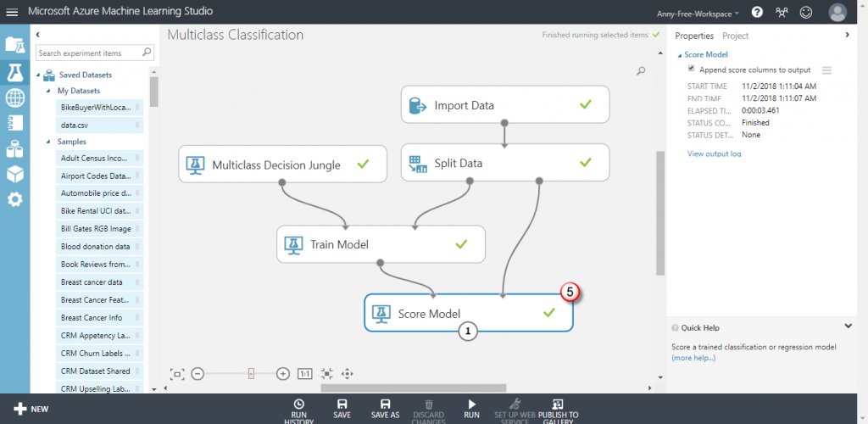868x424 pixels.
Task: Collapse the Score Model properties section
Action: tap(679, 55)
